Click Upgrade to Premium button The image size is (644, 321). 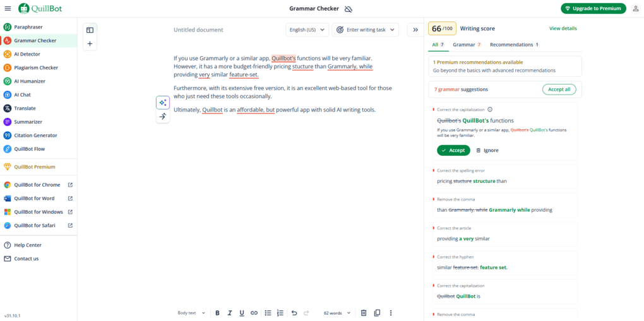coord(593,9)
